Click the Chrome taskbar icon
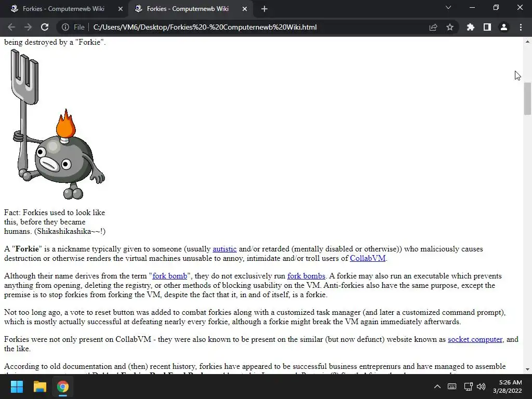 [x=62, y=387]
